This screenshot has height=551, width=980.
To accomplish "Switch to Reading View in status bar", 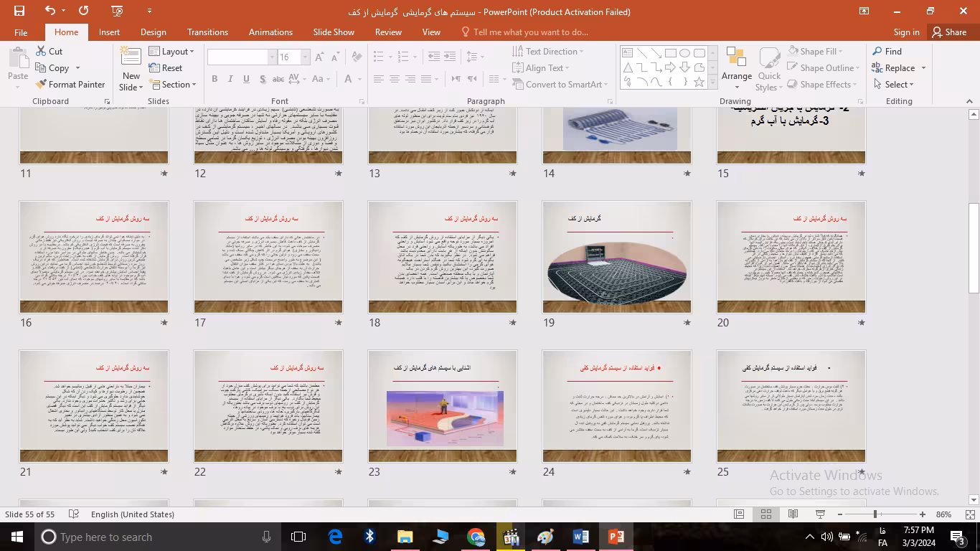I will click(x=793, y=514).
